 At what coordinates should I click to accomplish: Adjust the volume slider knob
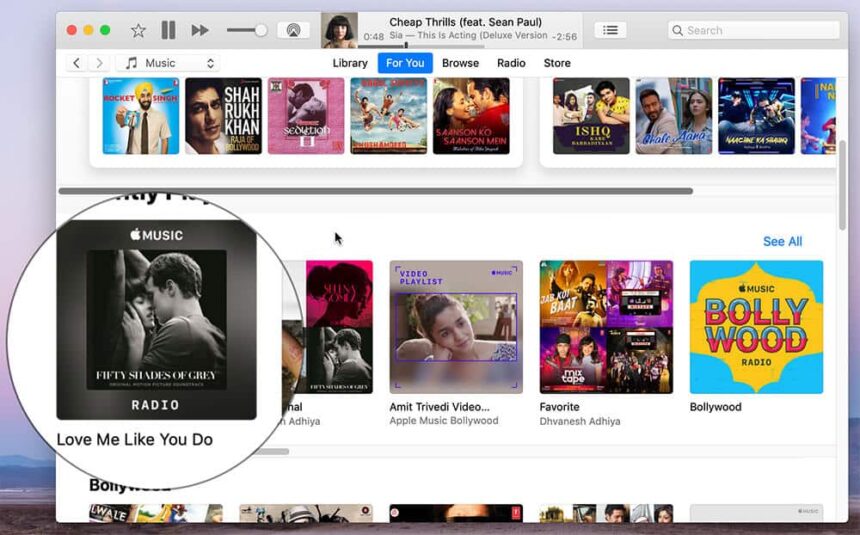coord(261,30)
